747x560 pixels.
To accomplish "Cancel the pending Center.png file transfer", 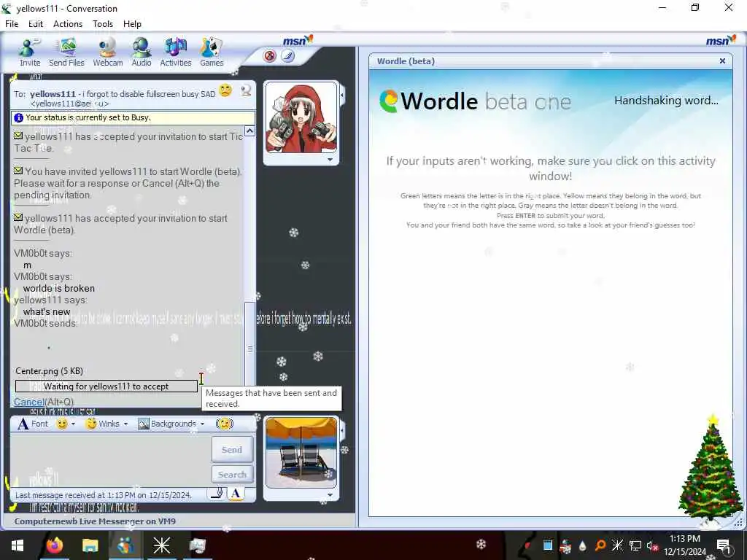I will tap(28, 402).
